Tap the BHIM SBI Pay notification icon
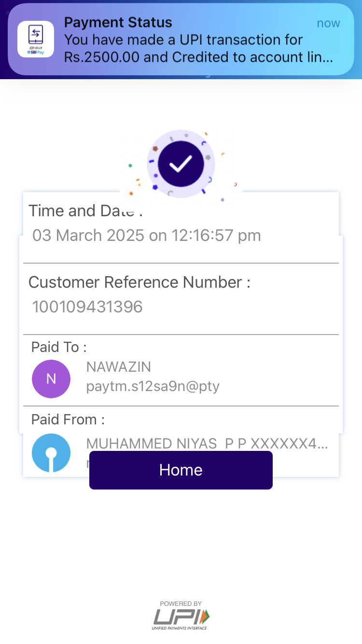This screenshot has height=644, width=362. tap(36, 39)
